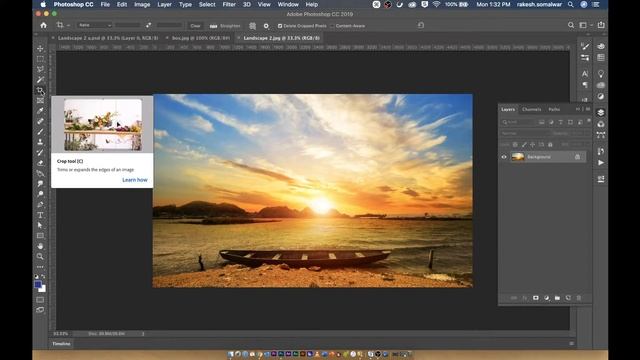Follow the Learn how link in tooltip
640x360 pixels.
tap(135, 180)
